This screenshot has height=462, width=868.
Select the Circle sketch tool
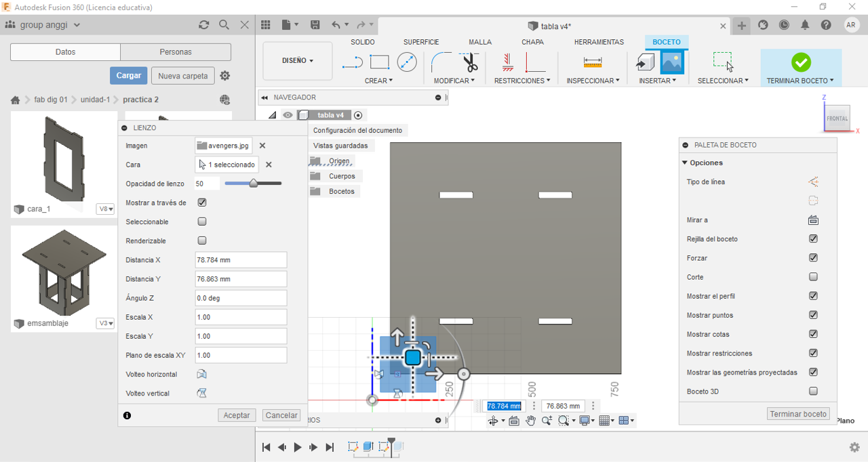[x=407, y=62]
